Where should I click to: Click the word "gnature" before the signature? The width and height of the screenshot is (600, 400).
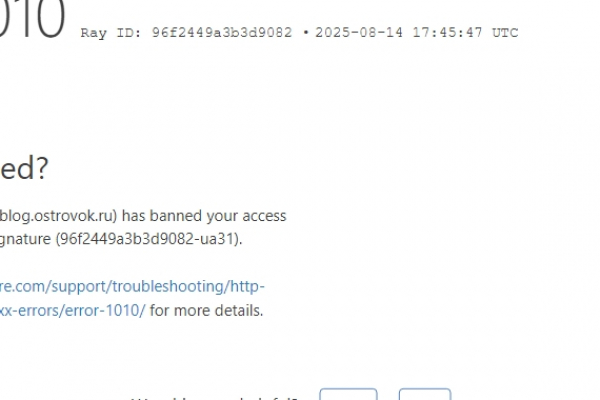(x=25, y=240)
